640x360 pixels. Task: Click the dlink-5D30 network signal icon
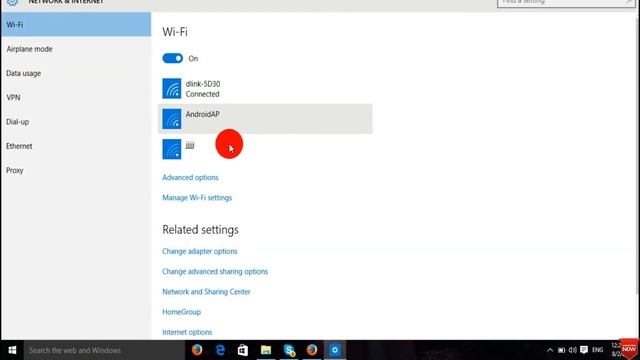[172, 89]
